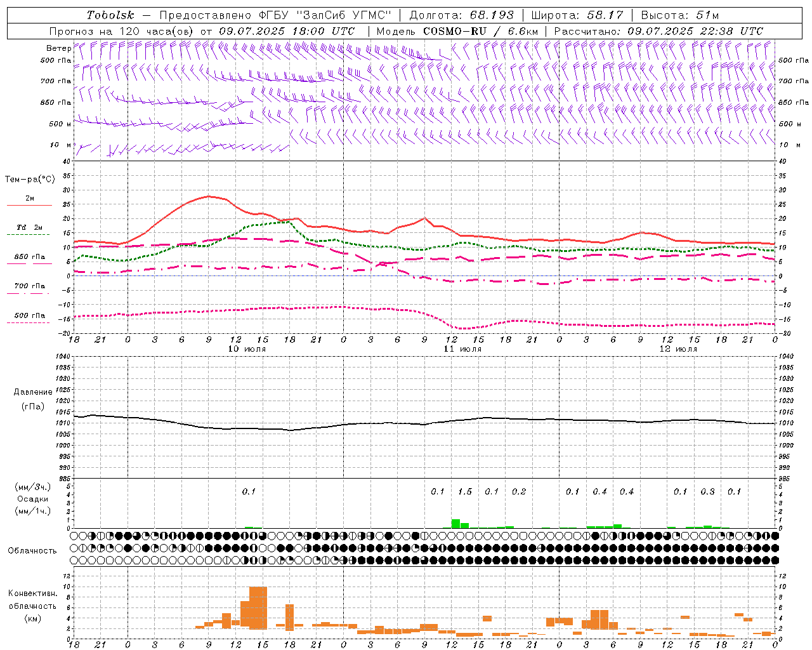The width and height of the screenshot is (812, 650).
Task: Select the Модель COSMO-RU / 6.6км label
Action: (457, 31)
